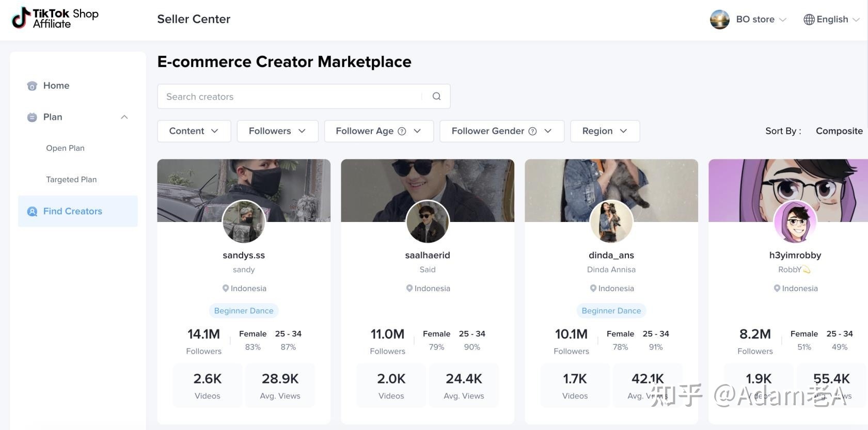Click the TikTok Shop Affiliate logo
This screenshot has height=430, width=868.
[55, 18]
